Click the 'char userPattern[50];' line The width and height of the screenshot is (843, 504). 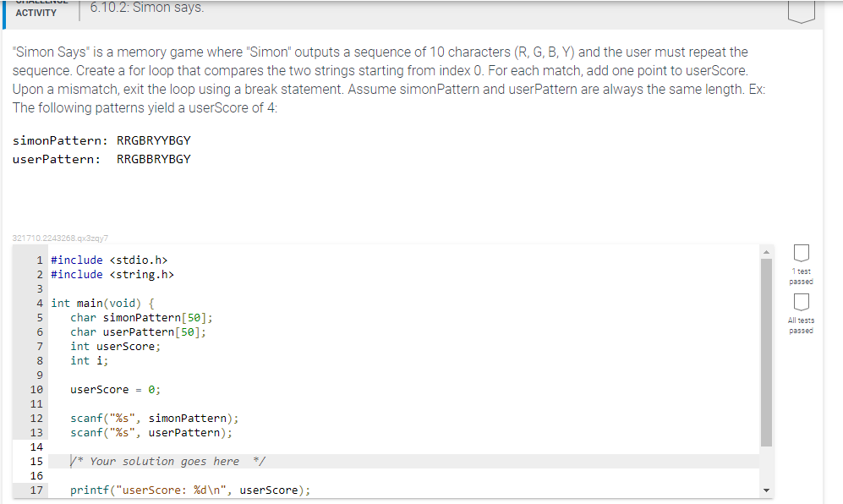click(x=138, y=332)
